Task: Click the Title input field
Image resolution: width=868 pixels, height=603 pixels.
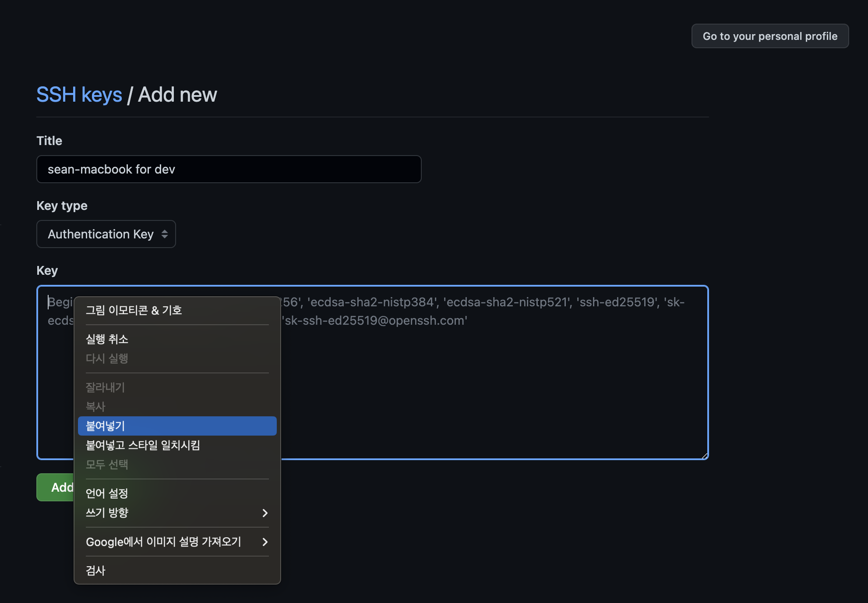Action: coord(229,169)
